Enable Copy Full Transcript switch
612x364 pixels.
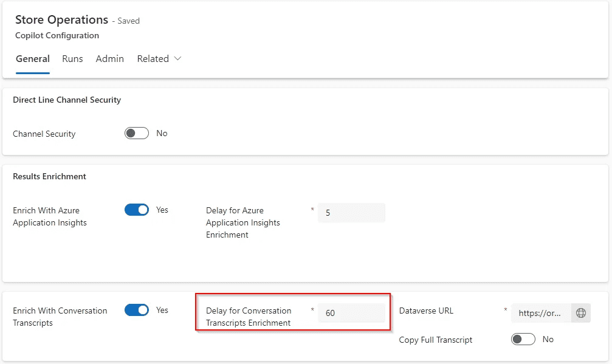pyautogui.click(x=523, y=339)
